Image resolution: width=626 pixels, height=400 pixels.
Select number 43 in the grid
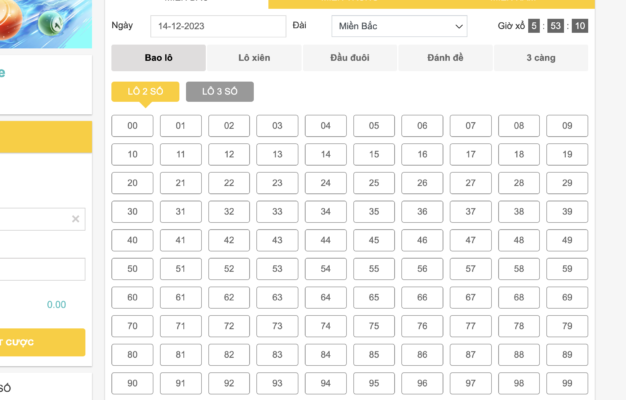click(277, 240)
